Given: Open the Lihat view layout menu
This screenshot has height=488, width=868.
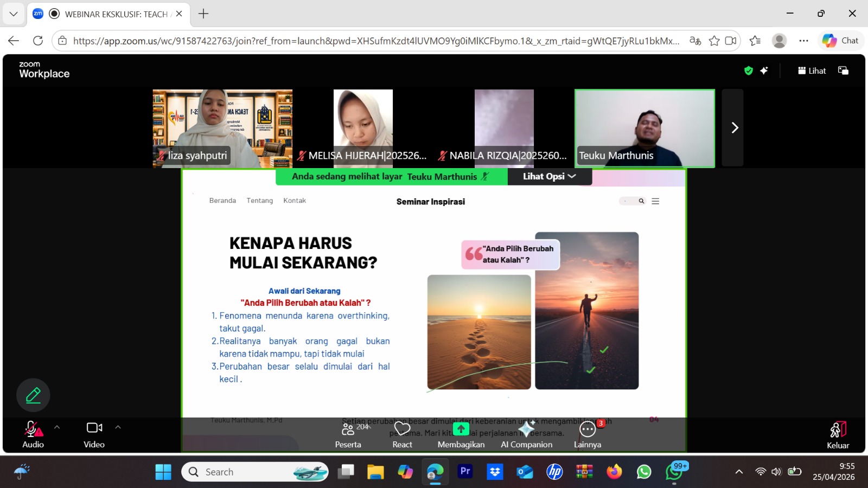Looking at the screenshot, I should click(x=812, y=70).
